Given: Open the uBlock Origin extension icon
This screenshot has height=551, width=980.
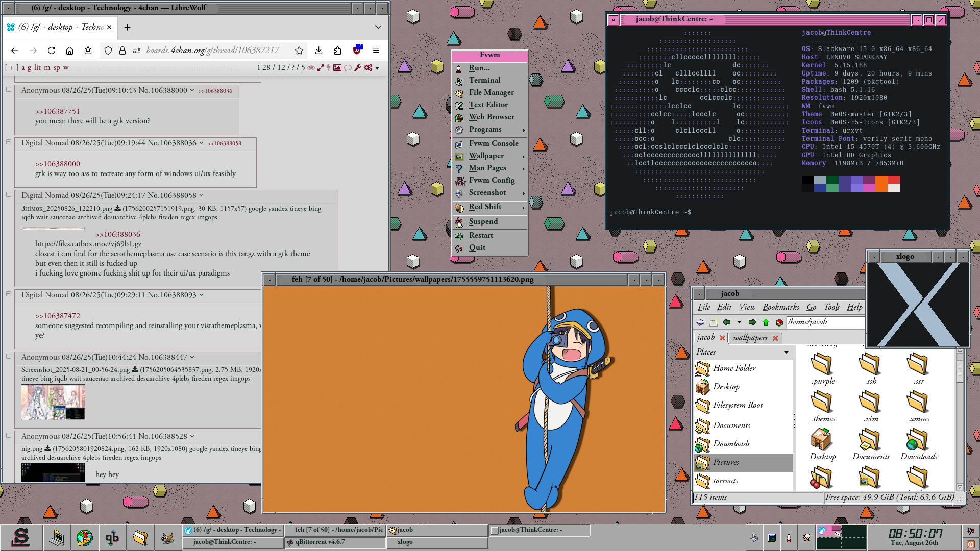Looking at the screenshot, I should [x=357, y=50].
